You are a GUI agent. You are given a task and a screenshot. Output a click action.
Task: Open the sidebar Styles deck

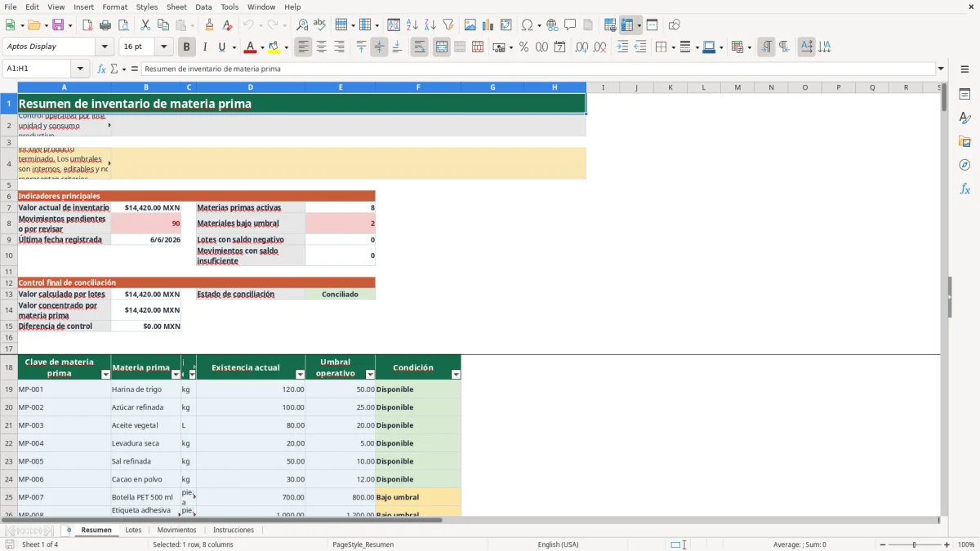pos(964,118)
